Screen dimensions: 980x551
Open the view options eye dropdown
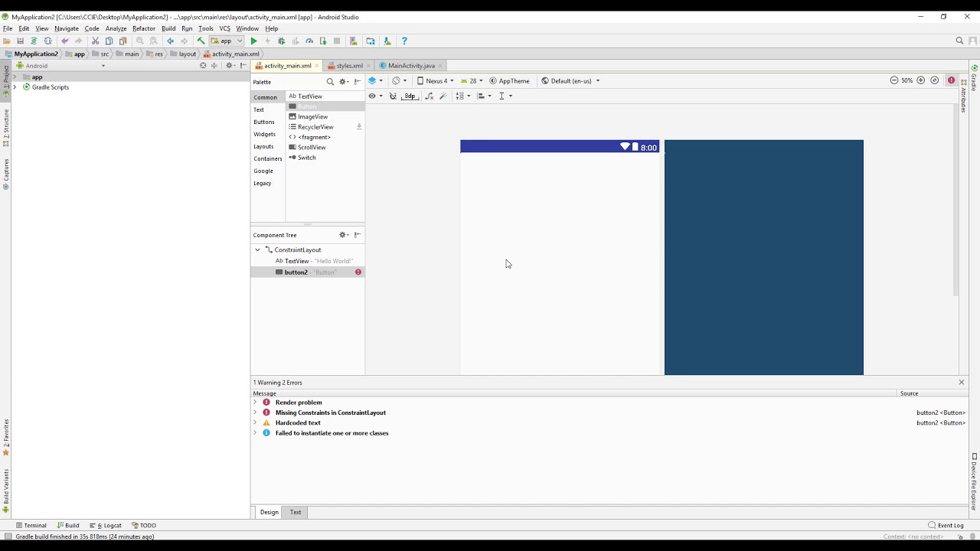coord(375,96)
